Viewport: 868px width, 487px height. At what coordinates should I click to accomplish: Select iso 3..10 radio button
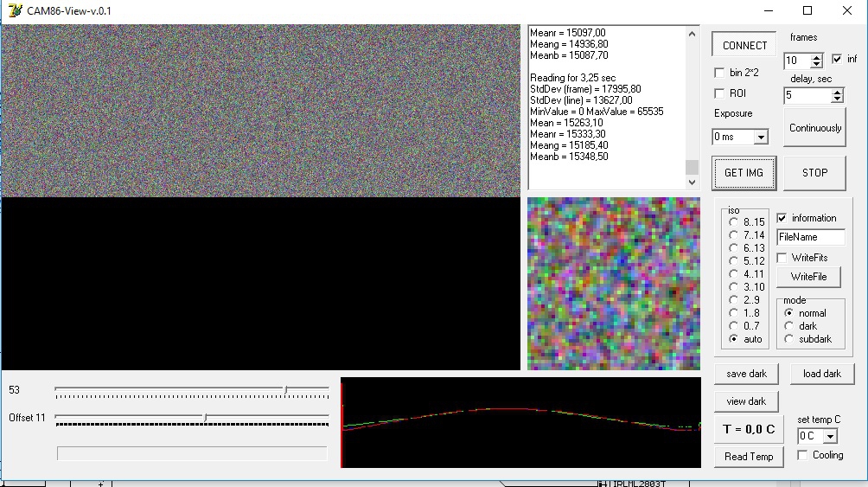coord(733,287)
